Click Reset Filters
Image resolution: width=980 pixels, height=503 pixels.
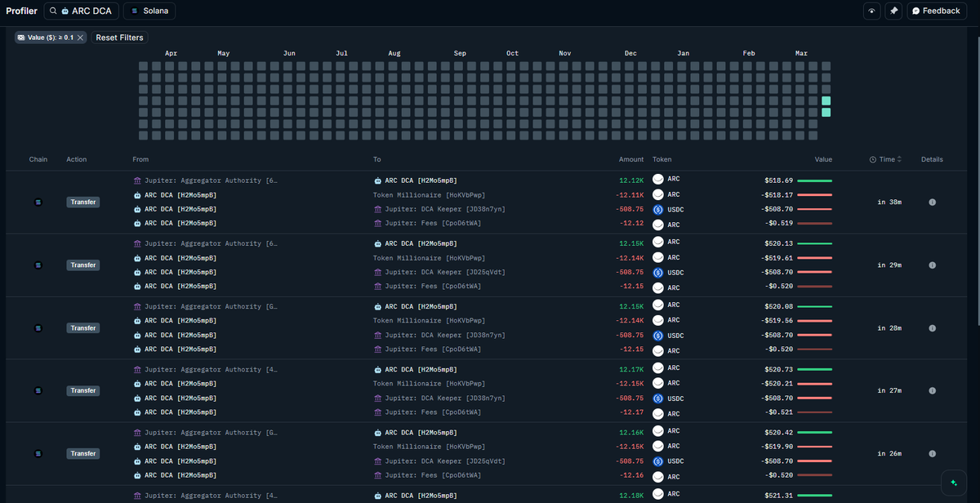coord(119,38)
